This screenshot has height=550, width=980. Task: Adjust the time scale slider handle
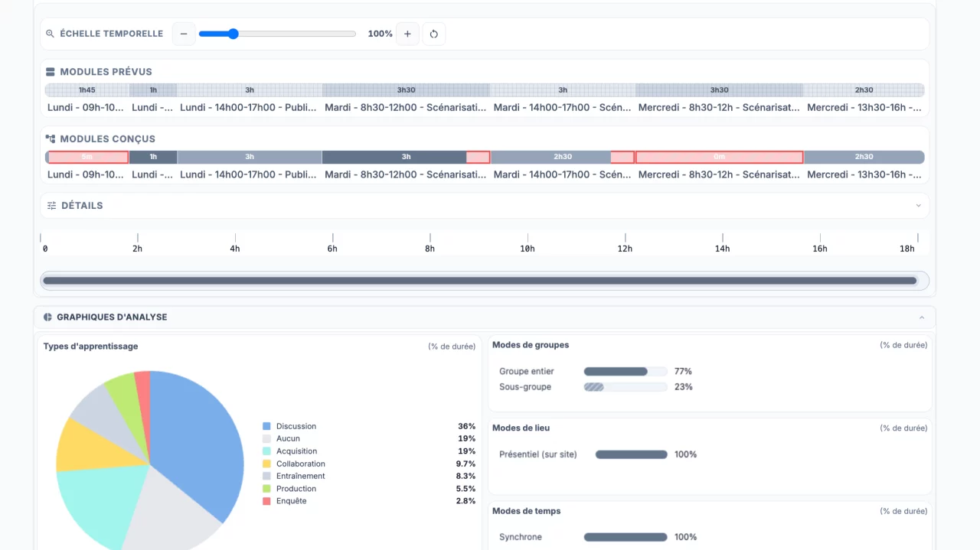(x=234, y=34)
